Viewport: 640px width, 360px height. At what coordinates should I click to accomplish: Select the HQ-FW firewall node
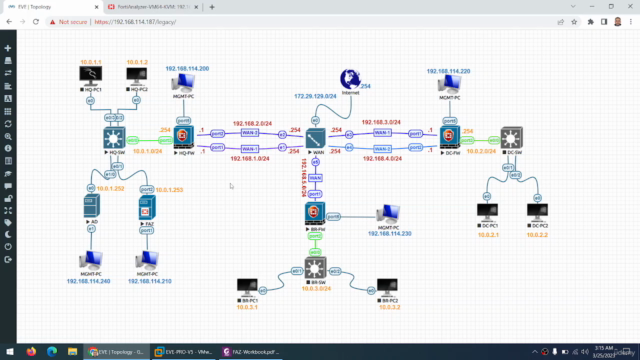[184, 138]
